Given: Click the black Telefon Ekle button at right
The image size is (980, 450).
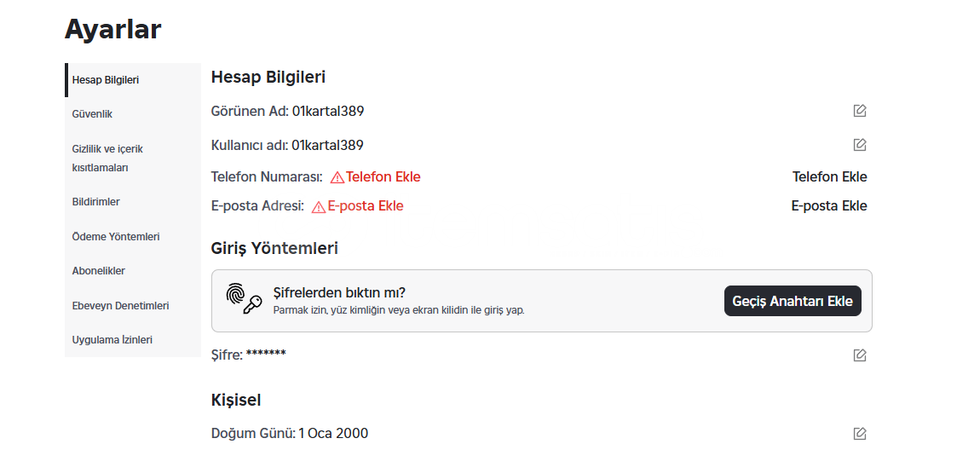Looking at the screenshot, I should [829, 177].
